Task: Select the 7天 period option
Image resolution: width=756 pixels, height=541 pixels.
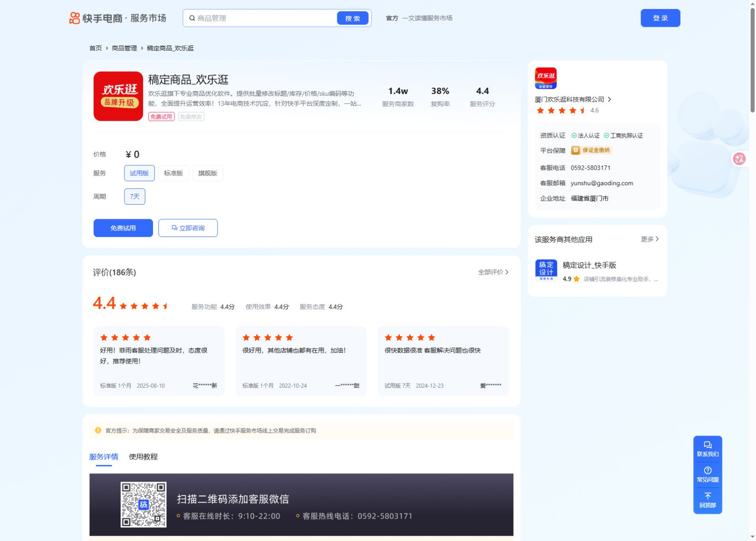Action: click(x=135, y=197)
